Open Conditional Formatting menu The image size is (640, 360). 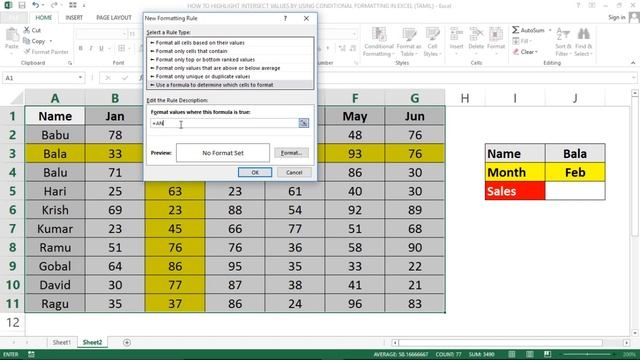coord(379,42)
